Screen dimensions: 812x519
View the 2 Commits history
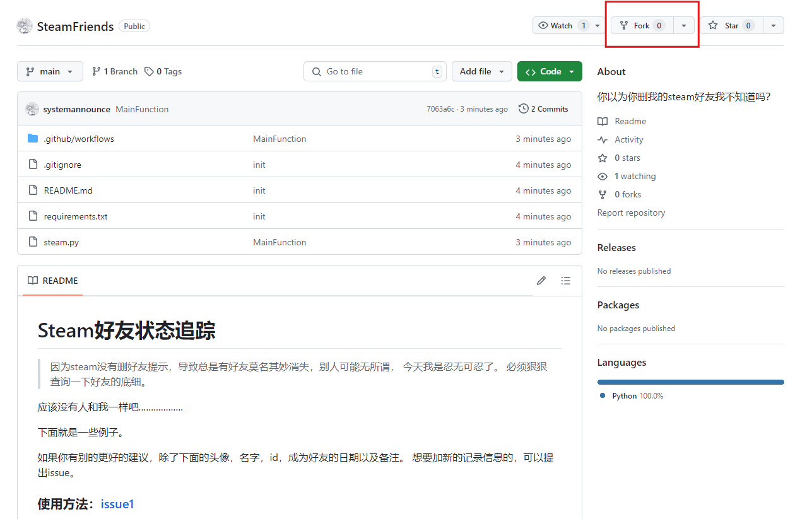(x=543, y=109)
